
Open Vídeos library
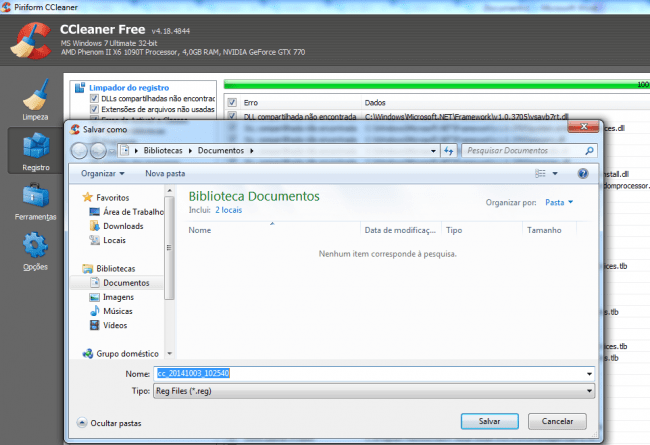[109, 325]
